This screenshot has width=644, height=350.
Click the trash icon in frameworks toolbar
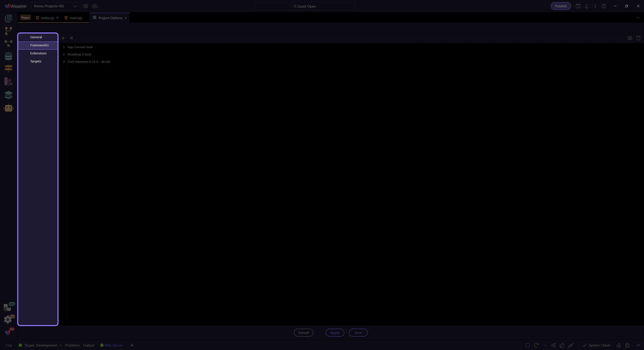pyautogui.click(x=638, y=38)
